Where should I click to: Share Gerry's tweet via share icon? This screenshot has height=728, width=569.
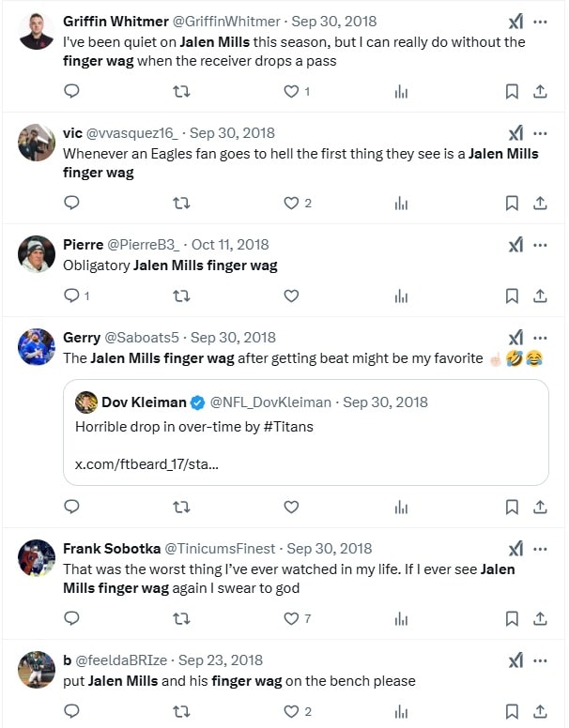click(540, 507)
